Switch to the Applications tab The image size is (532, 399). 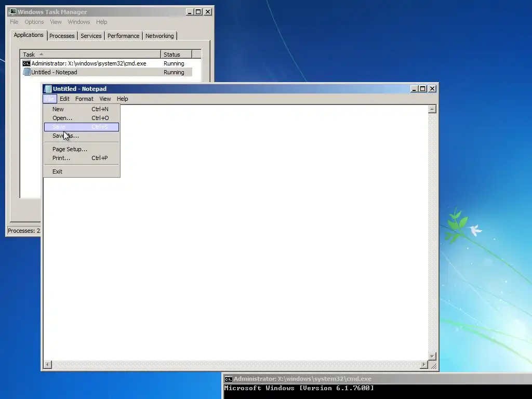click(29, 35)
